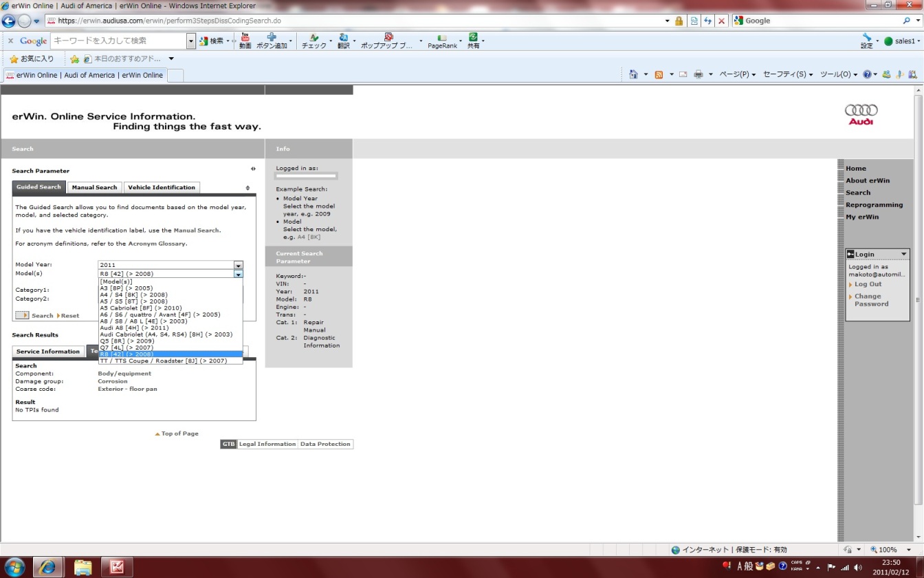
Task: Click the magnifier icon in Google search box
Action: point(907,21)
